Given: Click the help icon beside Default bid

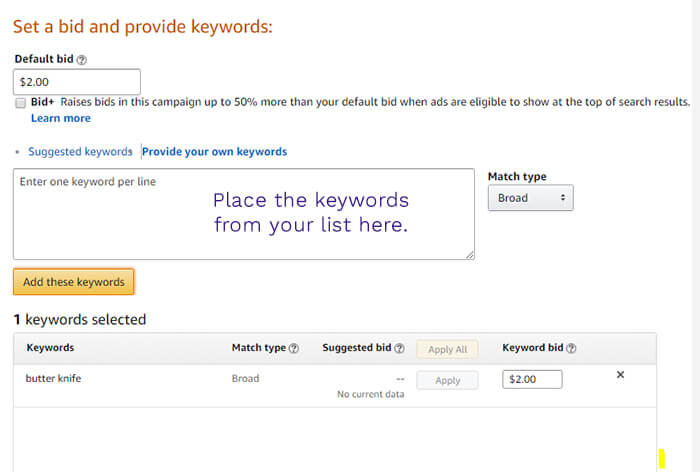Looking at the screenshot, I should point(82,60).
